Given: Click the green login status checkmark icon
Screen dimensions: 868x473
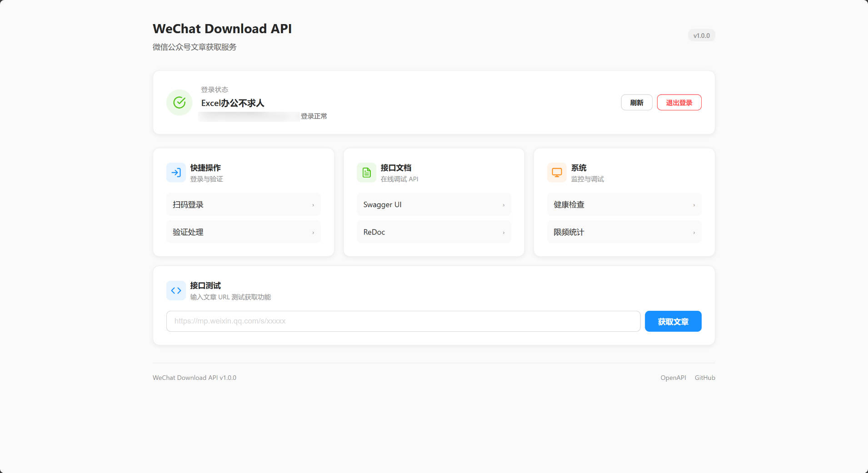Looking at the screenshot, I should pyautogui.click(x=180, y=103).
